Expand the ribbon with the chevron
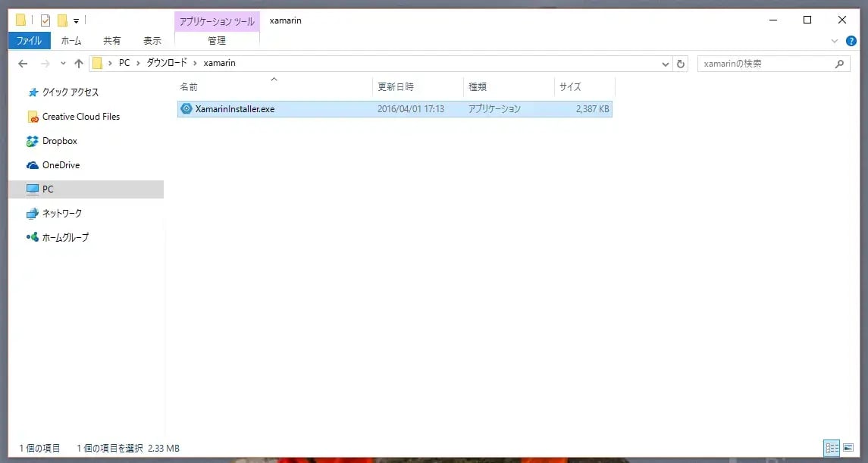 point(835,41)
